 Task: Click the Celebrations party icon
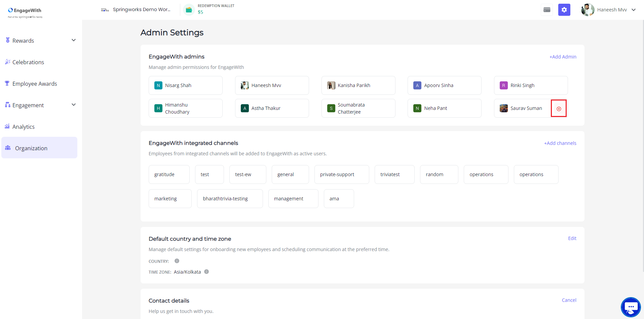(x=7, y=62)
